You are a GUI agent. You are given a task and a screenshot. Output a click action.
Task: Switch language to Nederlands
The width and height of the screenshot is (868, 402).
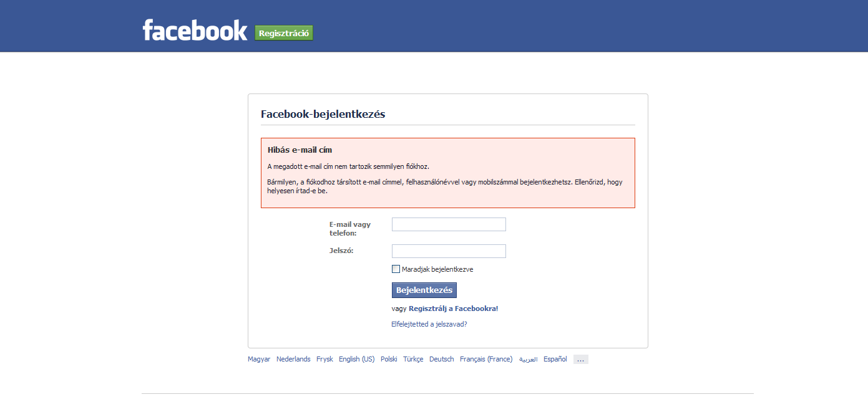[293, 359]
